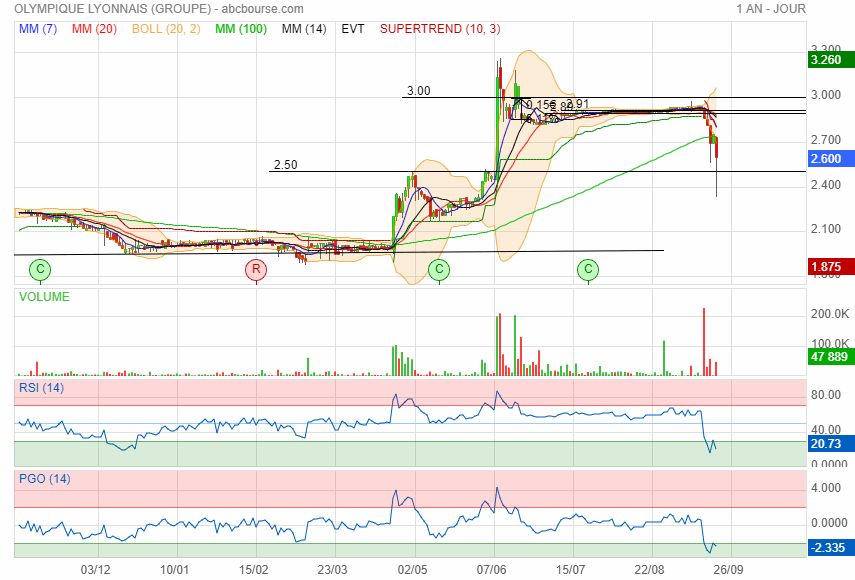Click the tallest red volume bar in September
Viewport: 855px width, 580px height.
click(704, 342)
